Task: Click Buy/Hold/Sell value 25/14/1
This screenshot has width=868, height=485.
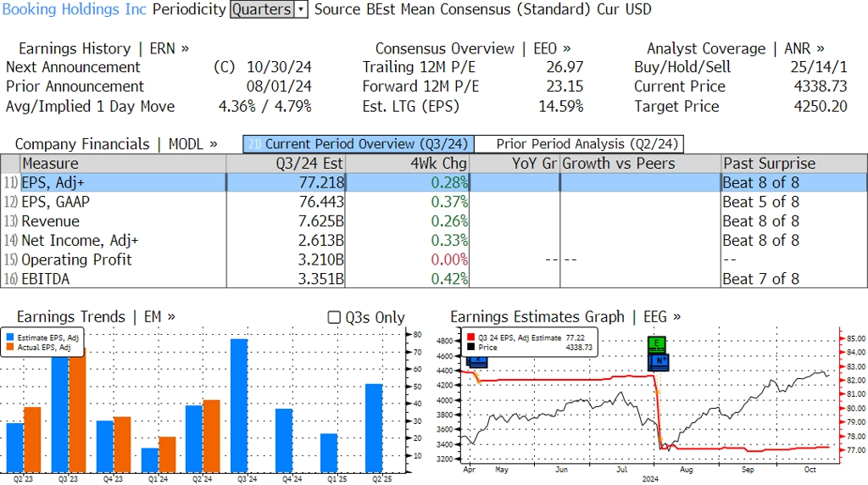Action: (x=819, y=67)
